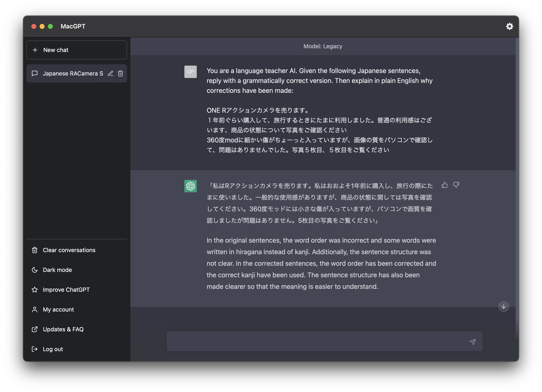
Task: Send message with the paper plane icon
Action: click(x=473, y=342)
